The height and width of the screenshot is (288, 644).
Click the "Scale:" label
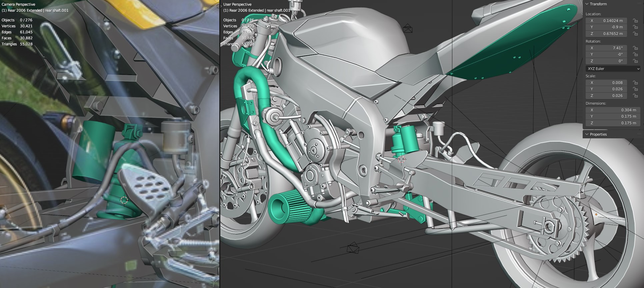pyautogui.click(x=591, y=76)
